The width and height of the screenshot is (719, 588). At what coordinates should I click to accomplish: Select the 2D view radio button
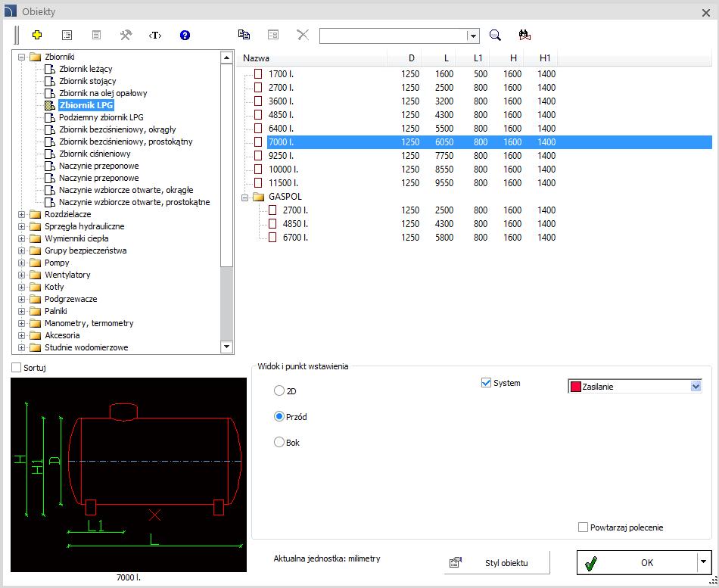pos(279,390)
